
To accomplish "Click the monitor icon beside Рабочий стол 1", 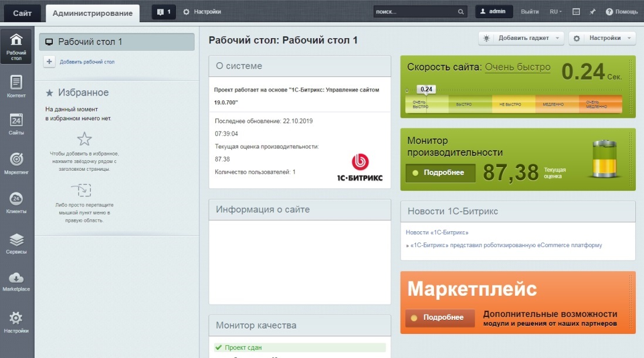I will point(49,42).
